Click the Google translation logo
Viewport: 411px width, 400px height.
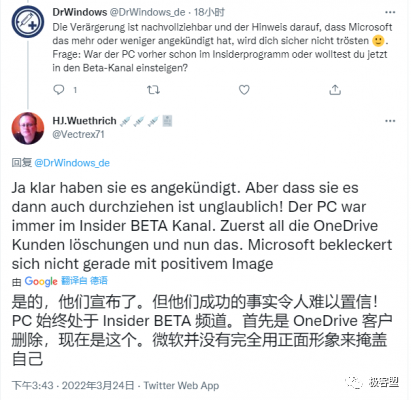pos(41,281)
